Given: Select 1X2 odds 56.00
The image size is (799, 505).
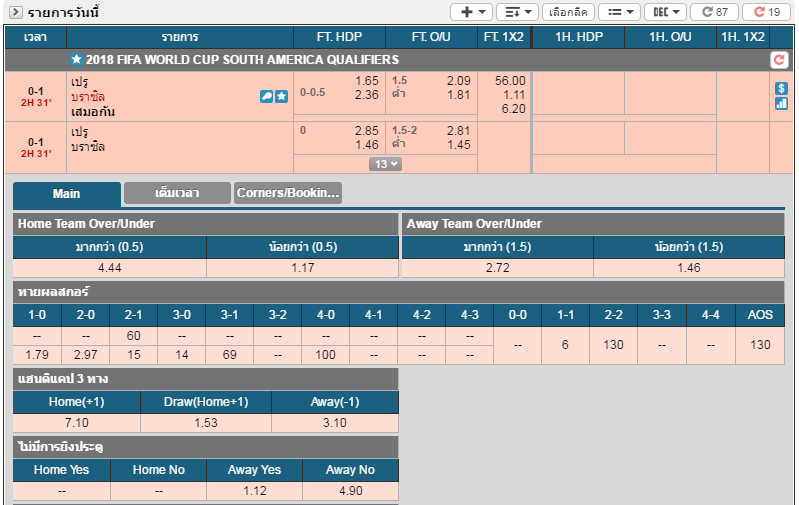Looking at the screenshot, I should tap(510, 81).
